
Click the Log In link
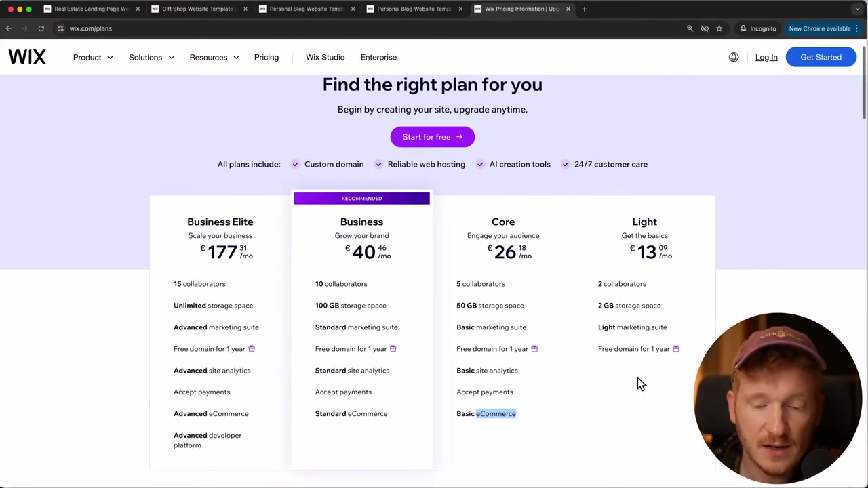tap(766, 57)
